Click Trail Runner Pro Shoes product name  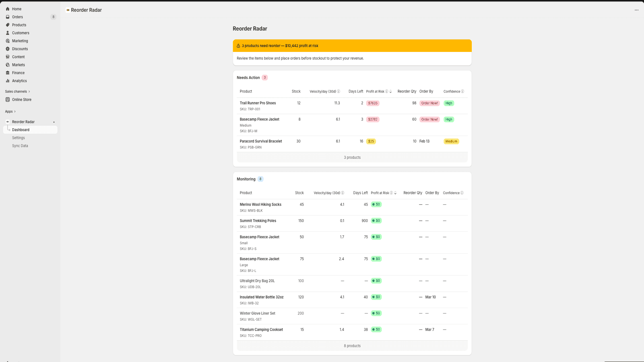pyautogui.click(x=258, y=103)
